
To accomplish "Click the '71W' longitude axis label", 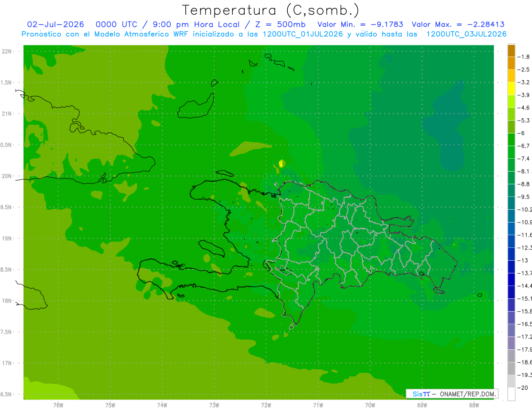I will click(318, 405).
